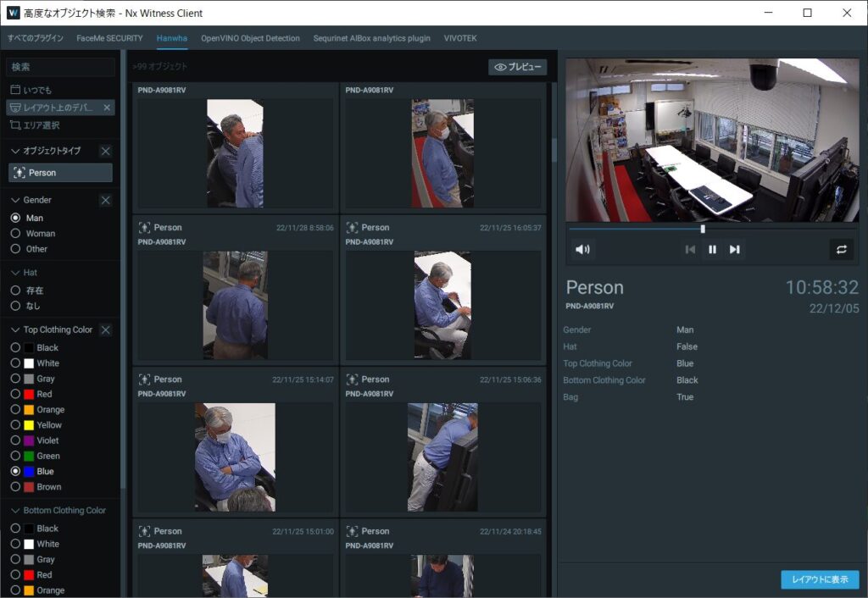Screen dimensions: 868x598
Task: Expand the Bottom Clothing Color section
Action: pos(15,511)
